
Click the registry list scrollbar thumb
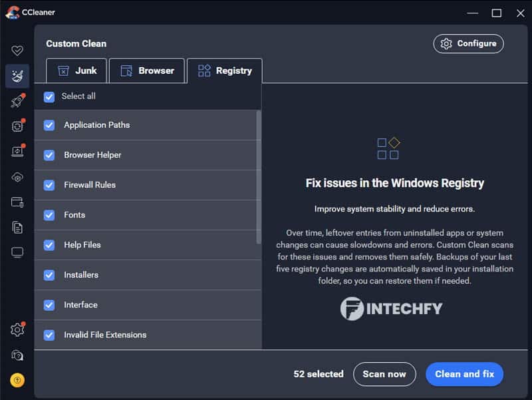point(259,177)
